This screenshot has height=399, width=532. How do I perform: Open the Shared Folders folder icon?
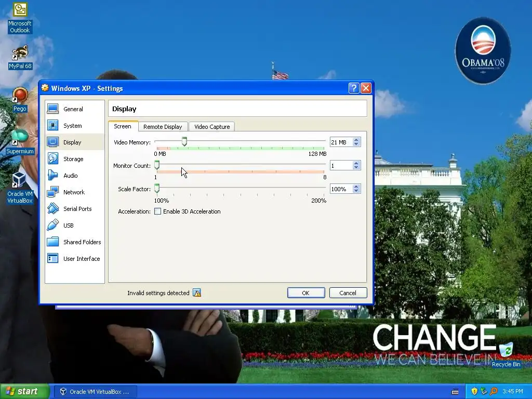click(53, 242)
